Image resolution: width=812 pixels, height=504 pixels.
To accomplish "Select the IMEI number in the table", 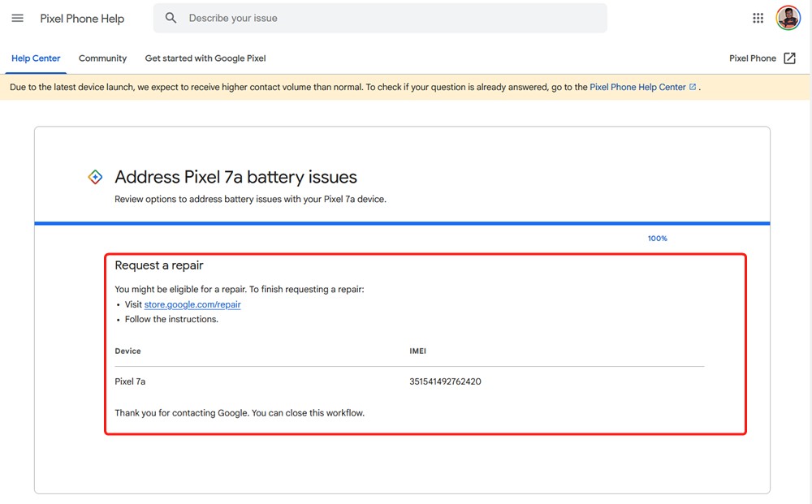I will [443, 381].
